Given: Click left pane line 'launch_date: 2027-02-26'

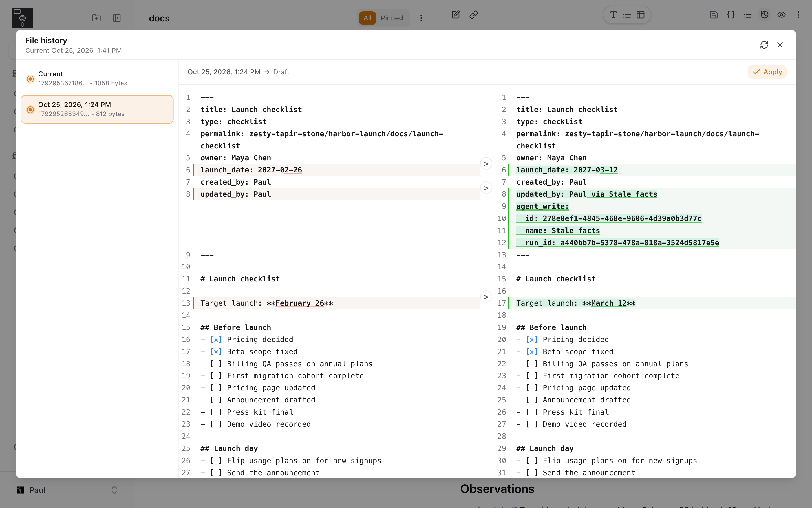Looking at the screenshot, I should [251, 170].
